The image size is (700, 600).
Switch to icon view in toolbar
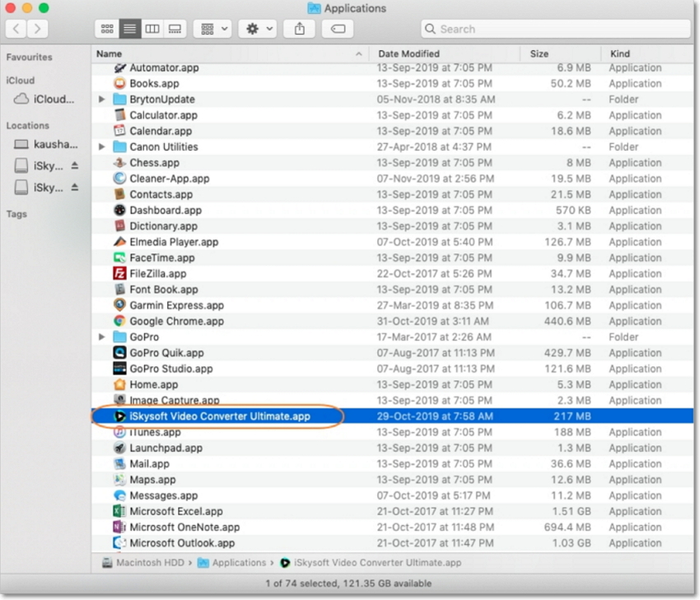107,29
